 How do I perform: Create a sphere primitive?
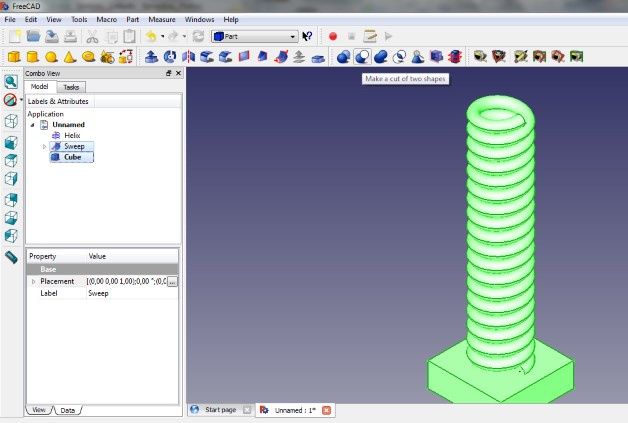51,57
